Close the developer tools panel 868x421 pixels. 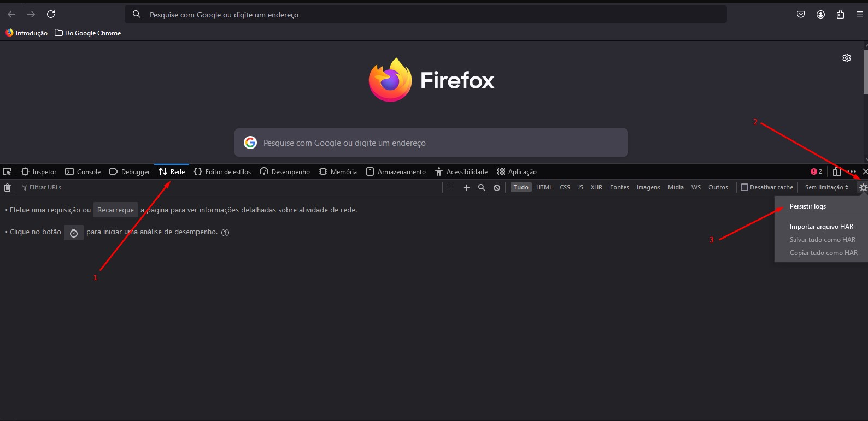click(865, 171)
